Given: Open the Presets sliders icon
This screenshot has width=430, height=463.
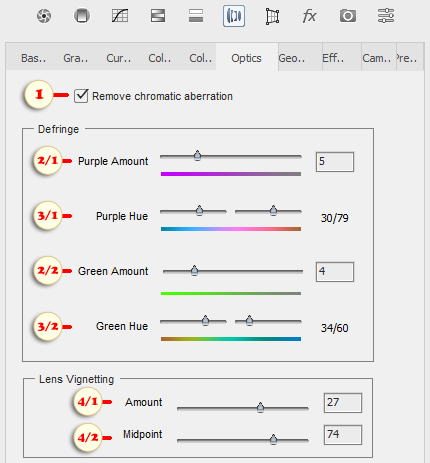Looking at the screenshot, I should (386, 16).
